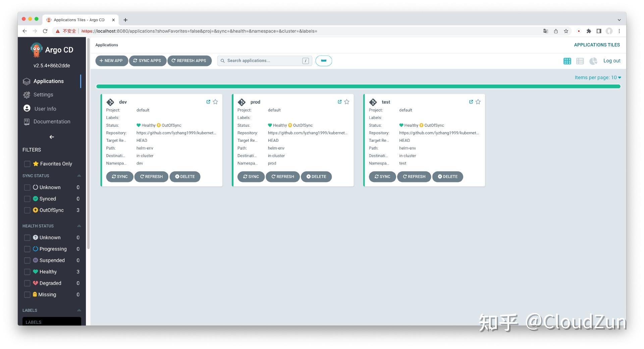Log out of Argo CD
This screenshot has height=349, width=644.
[612, 61]
